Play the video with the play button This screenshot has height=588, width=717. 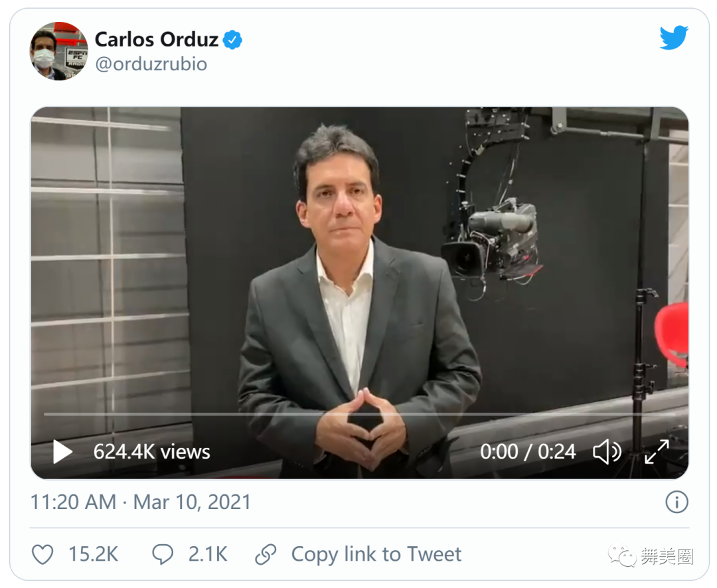pos(62,452)
